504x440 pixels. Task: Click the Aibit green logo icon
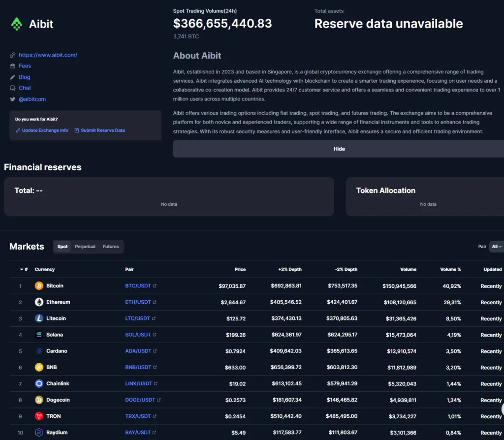click(16, 24)
